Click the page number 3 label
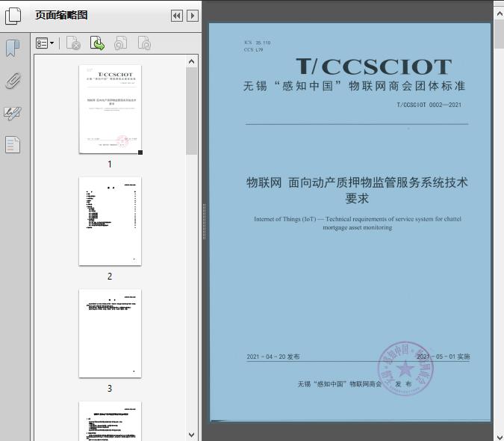Viewport: 504px width, 441px height. click(110, 388)
